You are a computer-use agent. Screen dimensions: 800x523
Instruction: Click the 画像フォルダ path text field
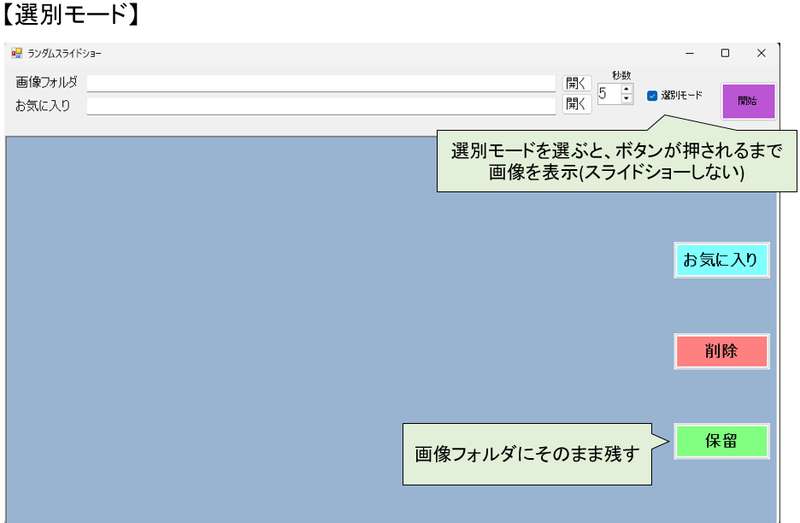(320, 83)
